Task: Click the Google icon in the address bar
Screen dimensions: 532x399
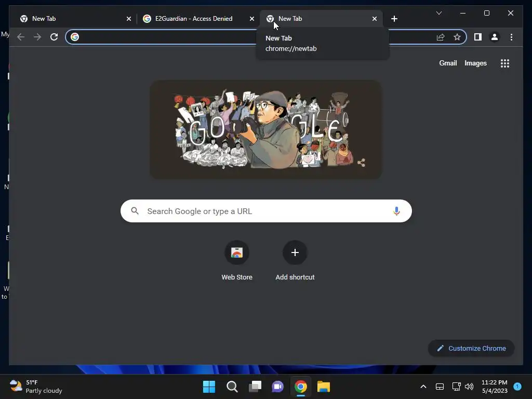Action: pyautogui.click(x=75, y=37)
